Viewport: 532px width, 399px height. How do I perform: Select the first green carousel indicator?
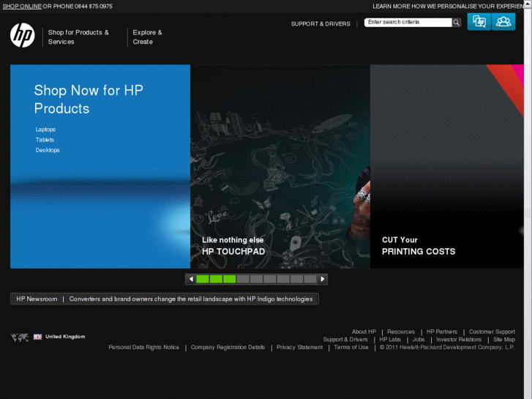click(203, 279)
